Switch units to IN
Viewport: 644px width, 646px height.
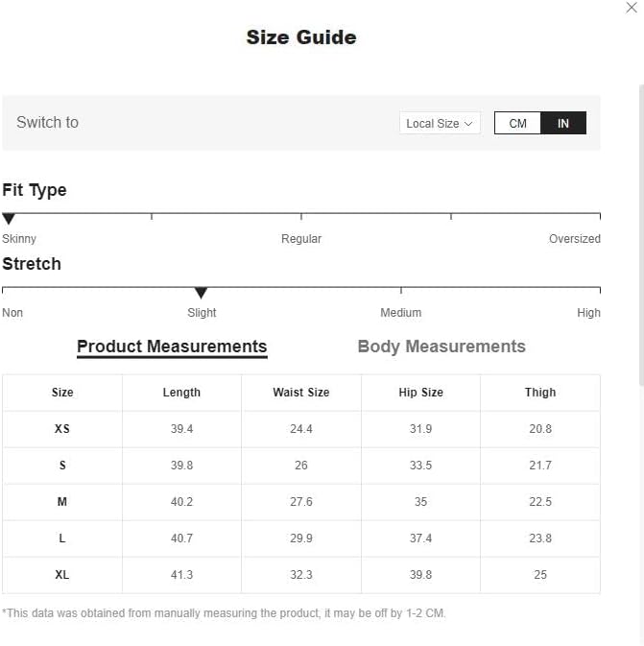click(x=563, y=124)
